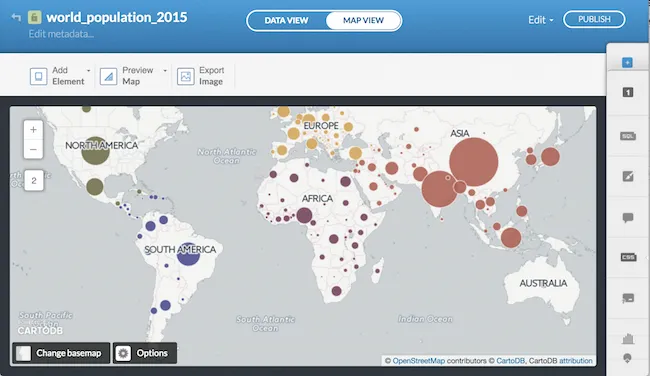This screenshot has height=376, width=650.
Task: Click the South Atlantic Ocean label
Action: click(x=265, y=324)
